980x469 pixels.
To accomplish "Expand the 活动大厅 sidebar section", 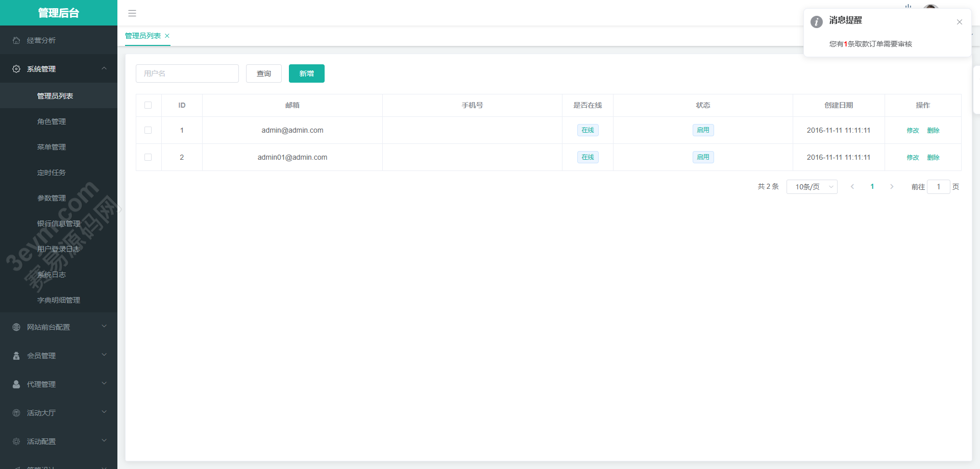I will [59, 413].
